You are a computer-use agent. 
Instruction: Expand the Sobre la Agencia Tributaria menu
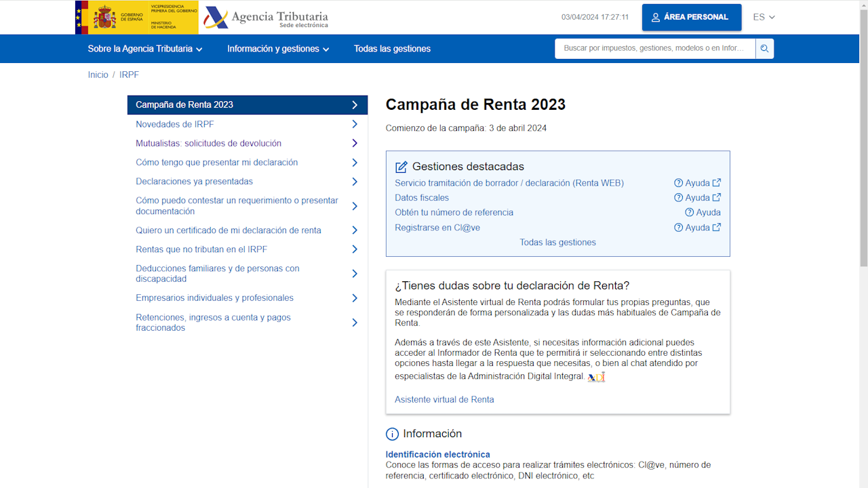click(x=144, y=48)
